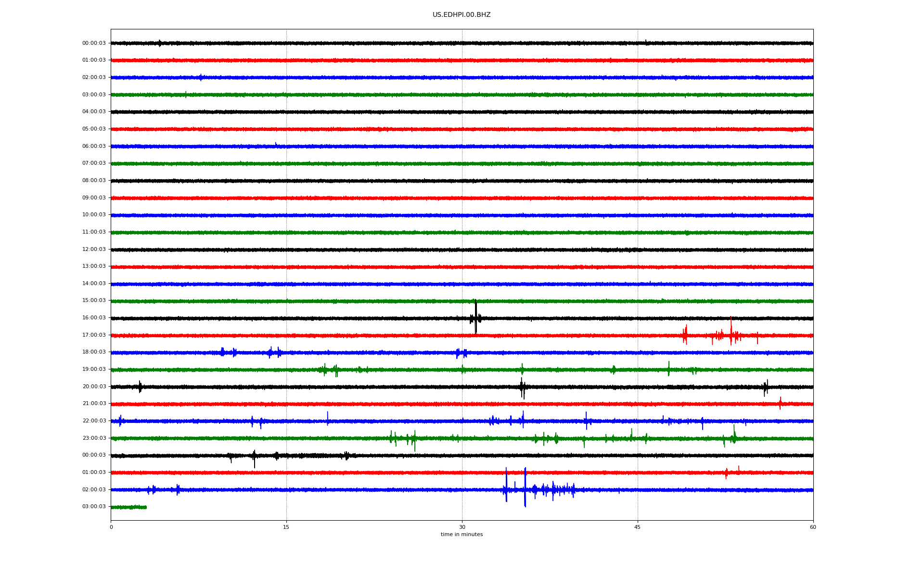Image resolution: width=924 pixels, height=578 pixels.
Task: Click the x-axis tick label 45
Action: 638,527
